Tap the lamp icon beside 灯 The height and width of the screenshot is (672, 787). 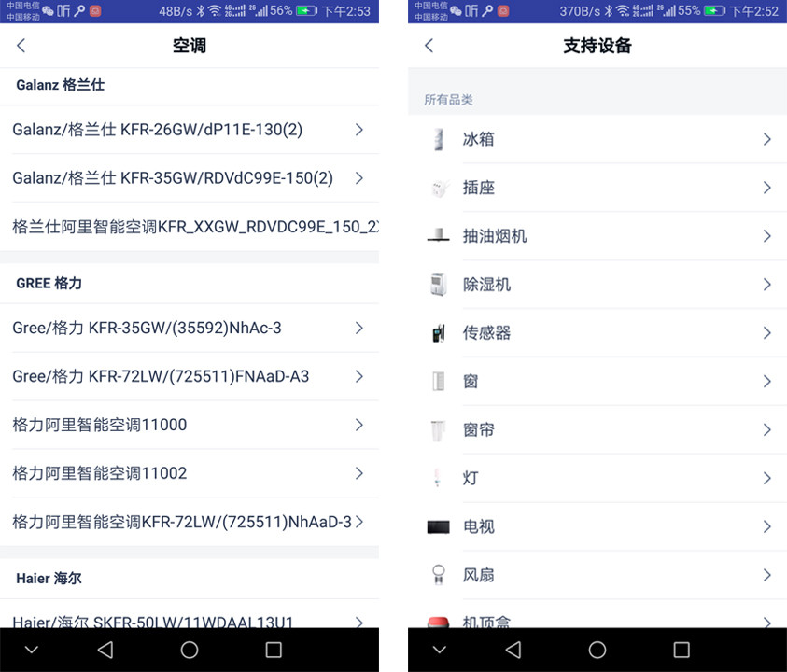(x=438, y=479)
